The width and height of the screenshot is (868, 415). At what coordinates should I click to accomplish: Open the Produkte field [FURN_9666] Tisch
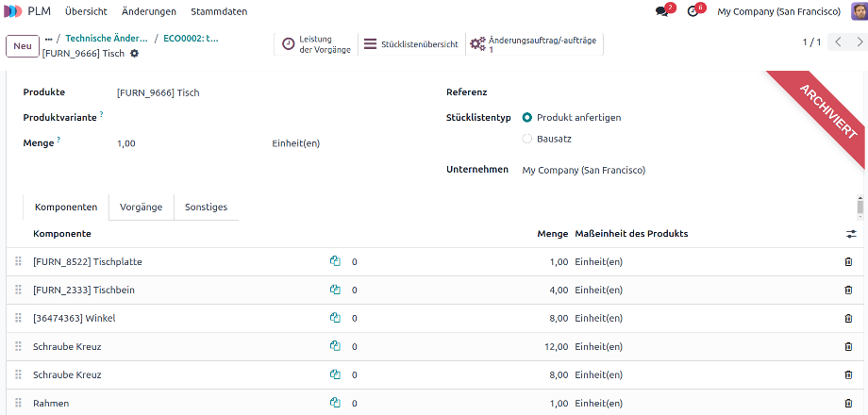[159, 93]
